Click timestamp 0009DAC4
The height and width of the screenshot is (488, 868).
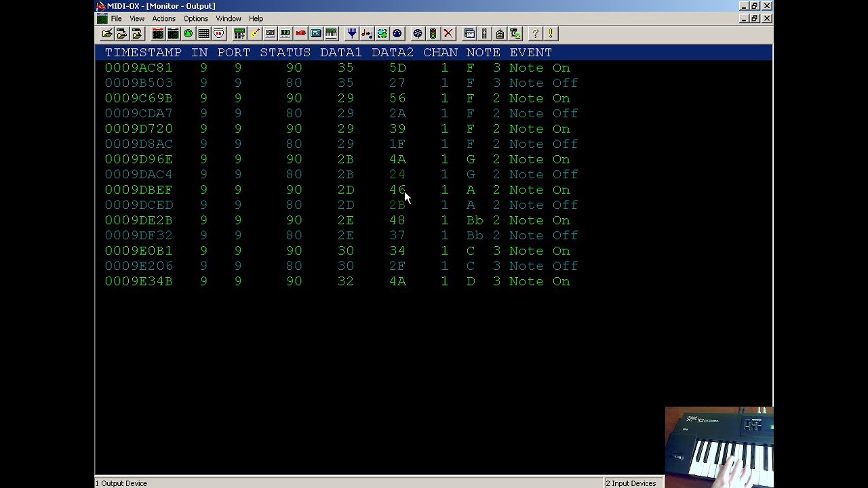click(x=139, y=174)
